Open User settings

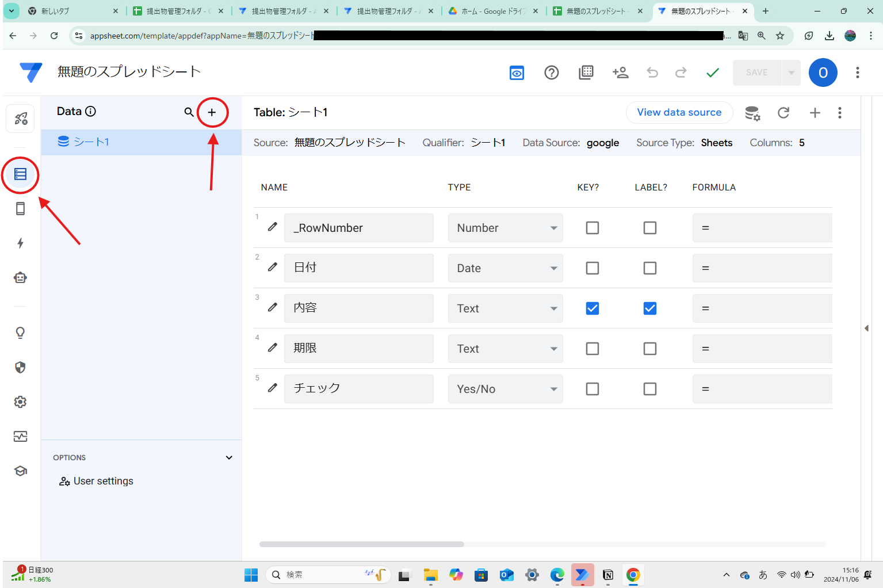[x=97, y=481]
